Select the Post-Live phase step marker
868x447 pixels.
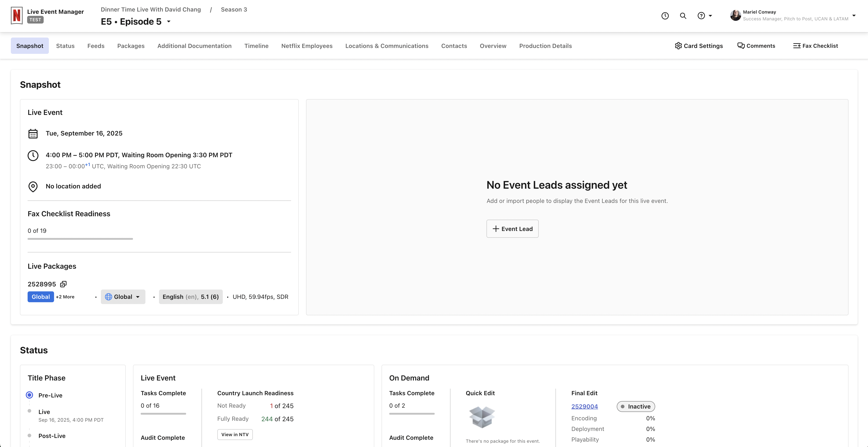pyautogui.click(x=30, y=435)
